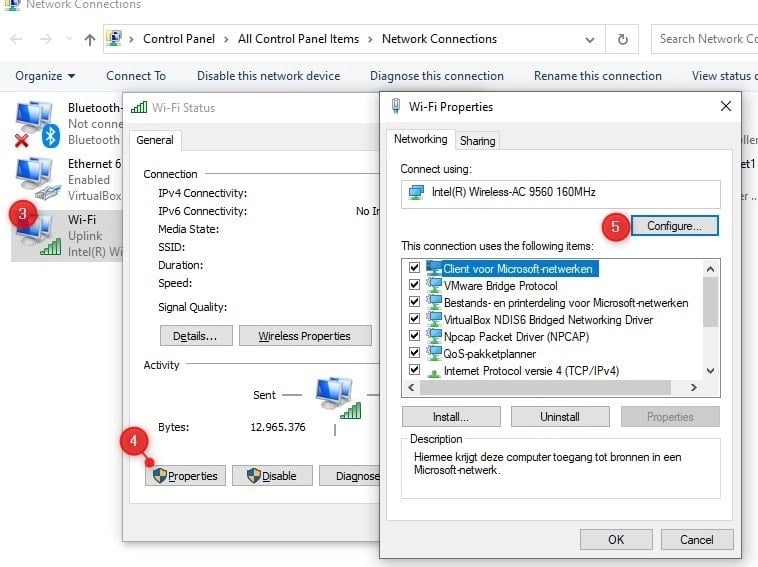Click horizontal scroll right arrow
This screenshot has height=567, width=758.
pos(694,387)
